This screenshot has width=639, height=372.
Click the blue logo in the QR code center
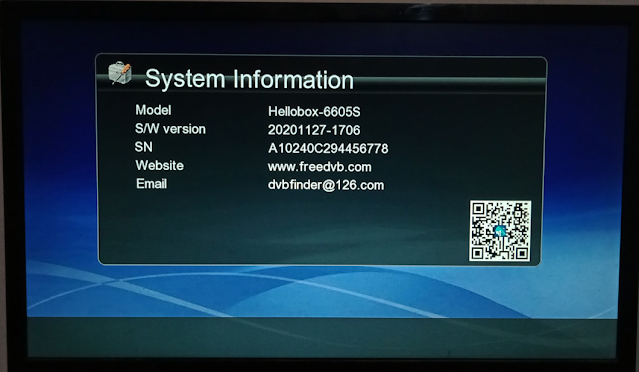(x=500, y=231)
